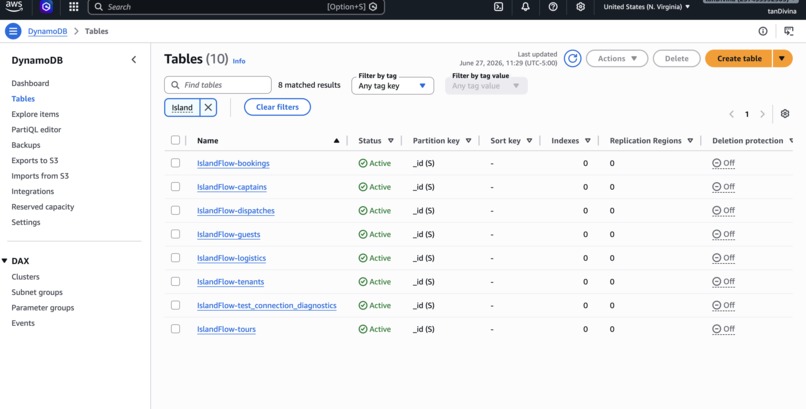The image size is (806, 409).
Task: Open Reserved capacity page
Action: [x=43, y=207]
